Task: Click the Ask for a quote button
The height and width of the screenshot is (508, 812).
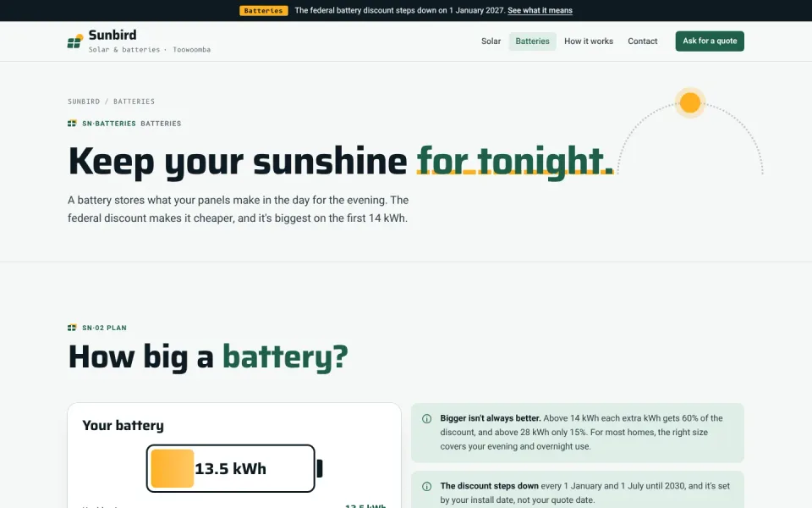Action: pos(710,41)
